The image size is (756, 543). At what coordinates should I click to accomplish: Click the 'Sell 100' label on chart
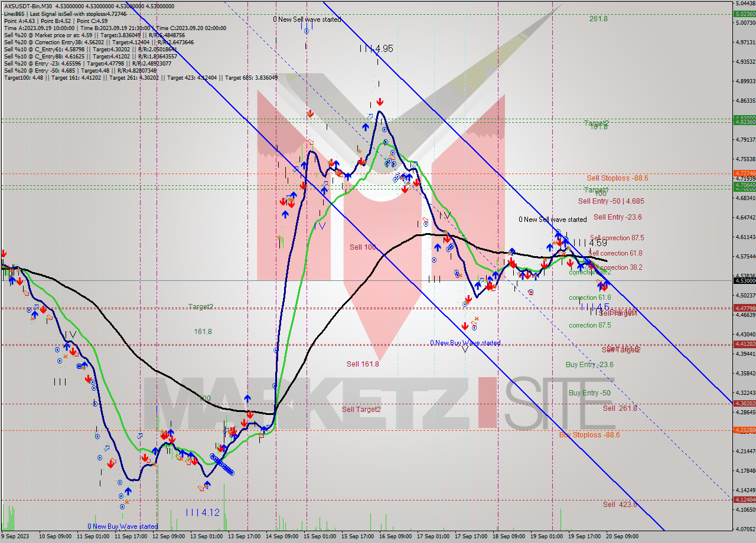tap(363, 247)
